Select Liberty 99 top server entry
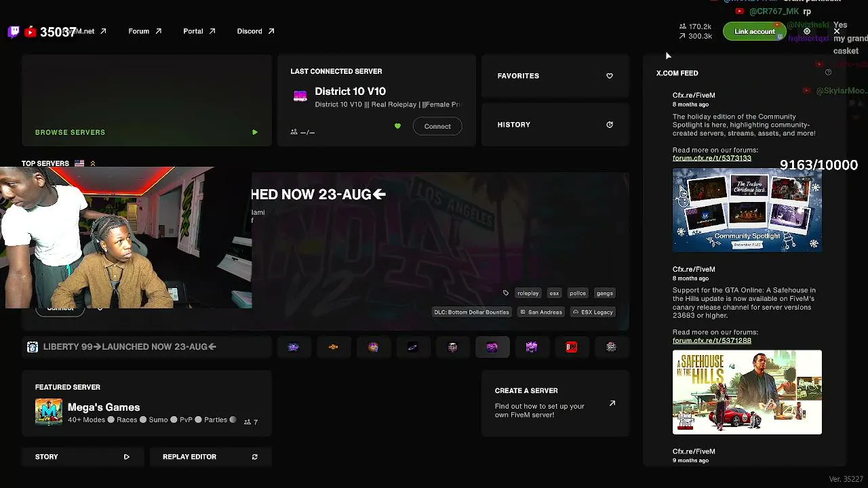Image resolution: width=868 pixels, height=488 pixels. coord(146,347)
